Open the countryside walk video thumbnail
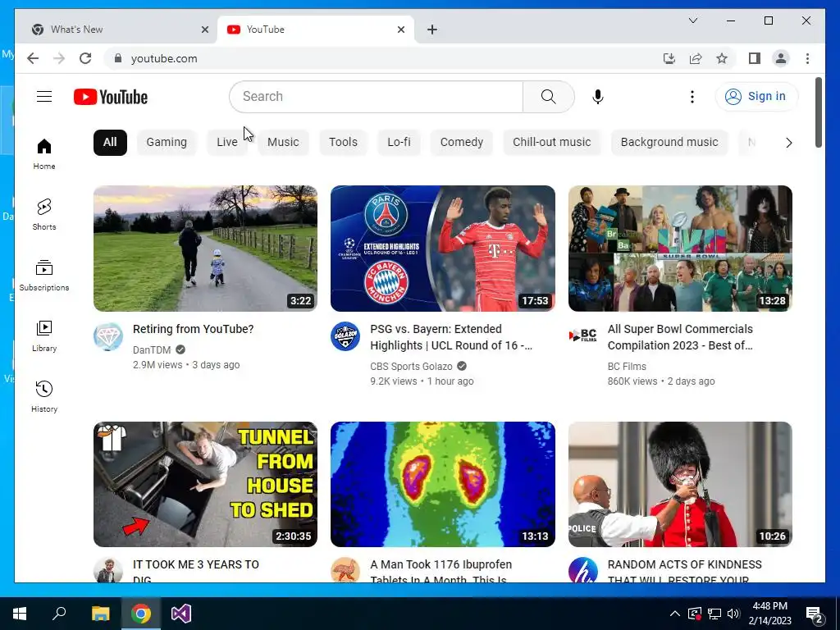 point(205,248)
